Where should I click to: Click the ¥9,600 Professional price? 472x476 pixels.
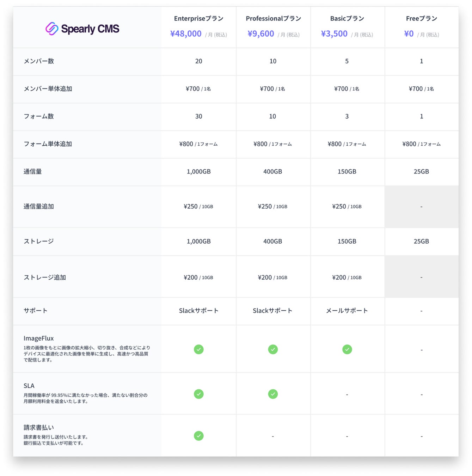(x=261, y=34)
